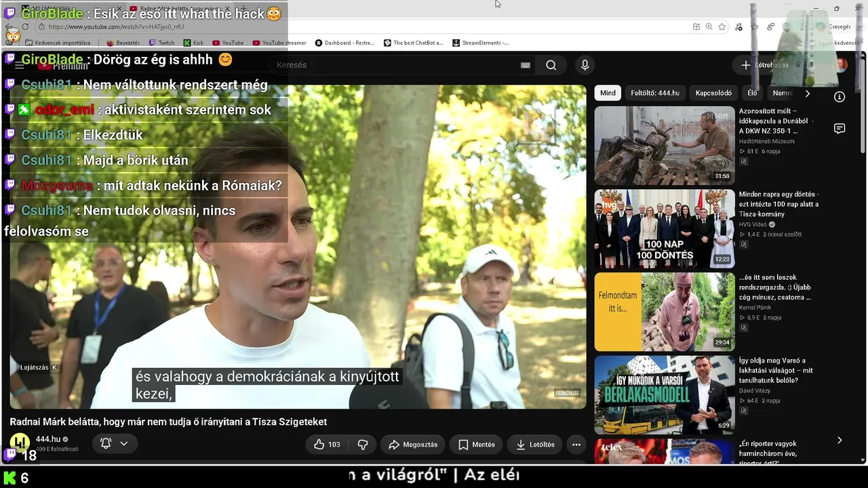
Task: Open the 100 NAP 100 DÖNTÉS thumbnail
Action: (x=665, y=228)
